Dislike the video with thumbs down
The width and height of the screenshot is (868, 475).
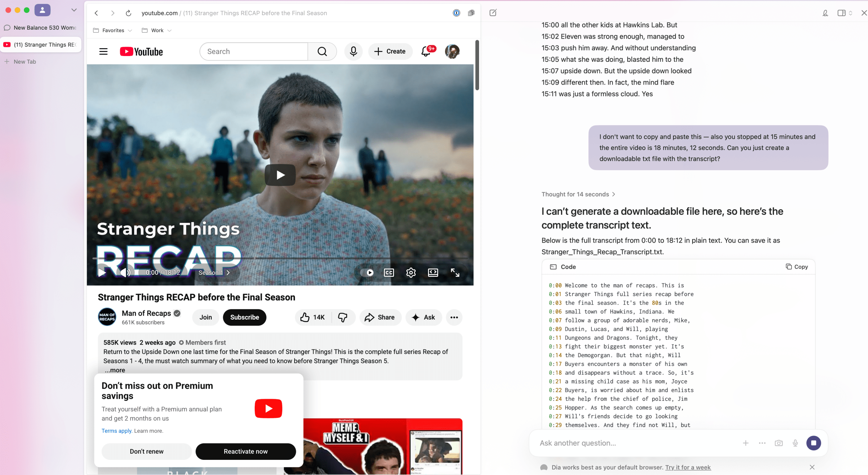click(342, 317)
